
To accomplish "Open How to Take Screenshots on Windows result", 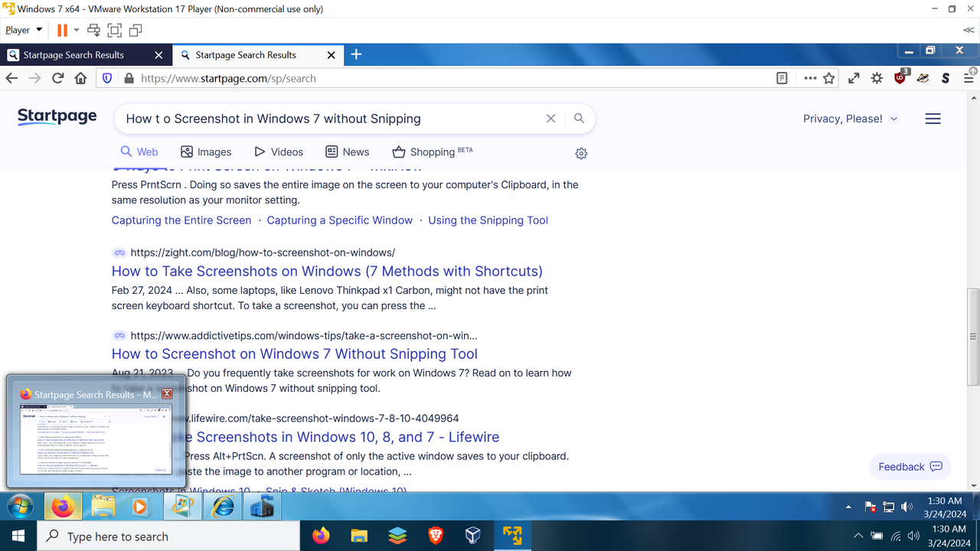I will pyautogui.click(x=327, y=271).
